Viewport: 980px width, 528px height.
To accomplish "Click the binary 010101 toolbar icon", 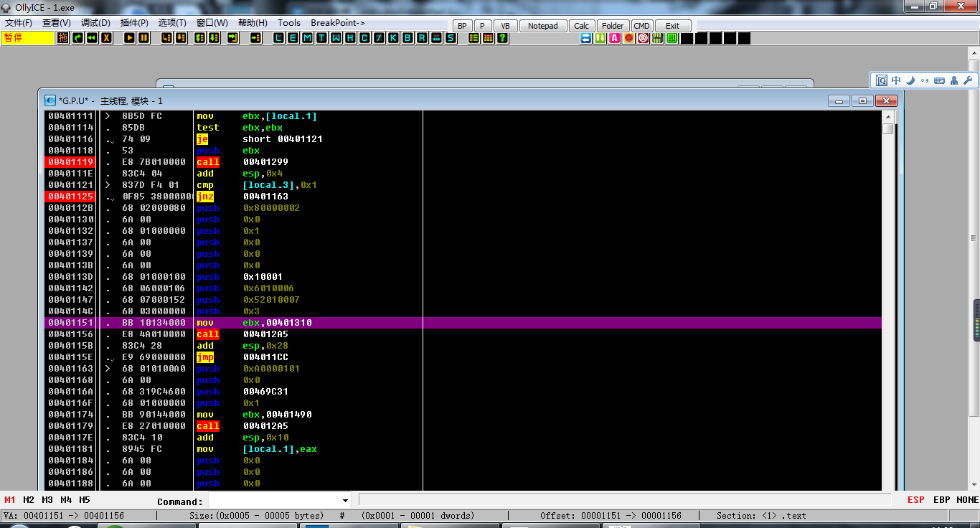I will [x=657, y=38].
